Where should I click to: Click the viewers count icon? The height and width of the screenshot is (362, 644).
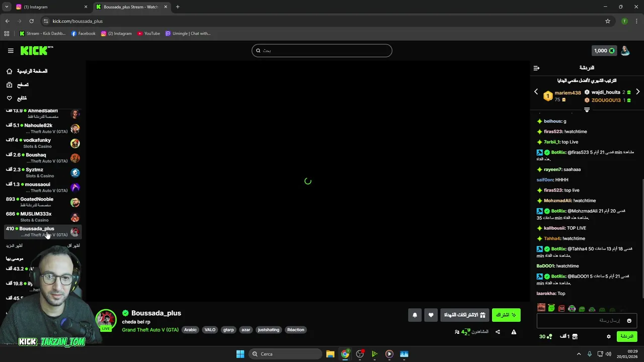pos(457,332)
